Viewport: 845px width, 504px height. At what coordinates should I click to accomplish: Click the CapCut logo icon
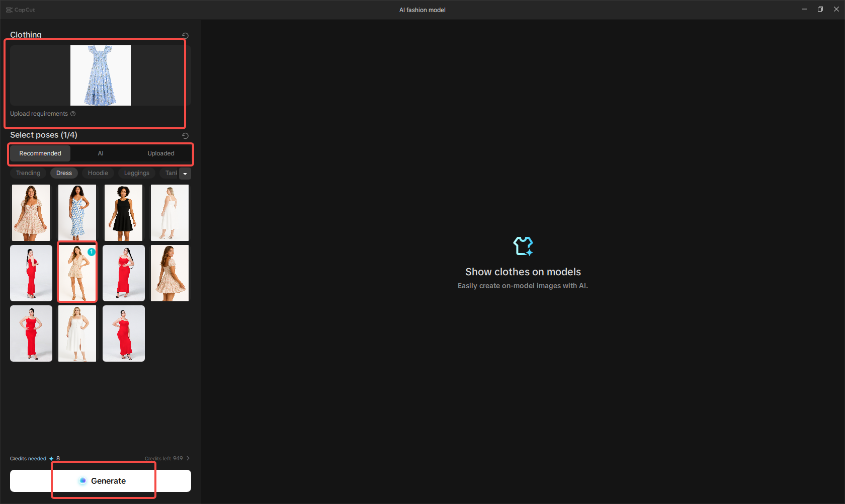click(x=9, y=9)
